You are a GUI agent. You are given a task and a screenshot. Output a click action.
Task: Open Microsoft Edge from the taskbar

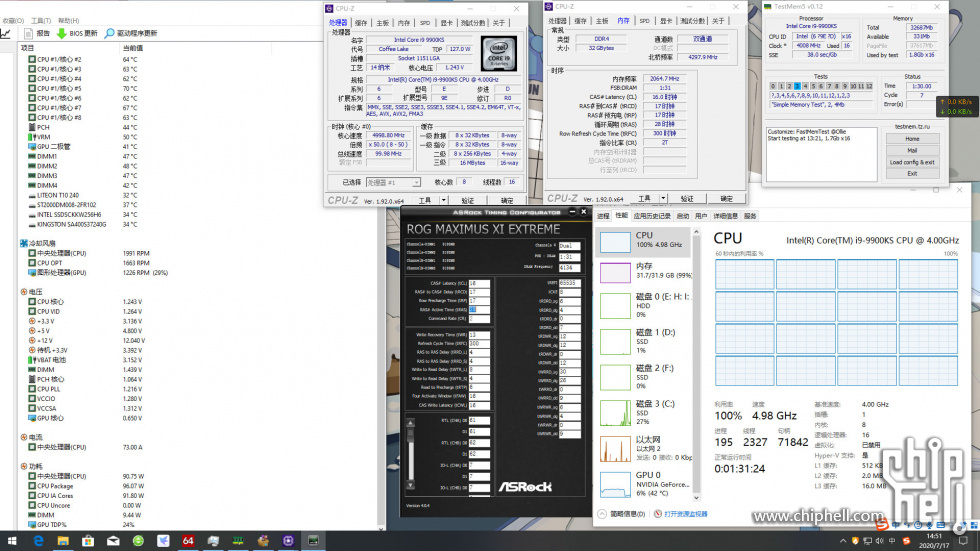(x=38, y=541)
